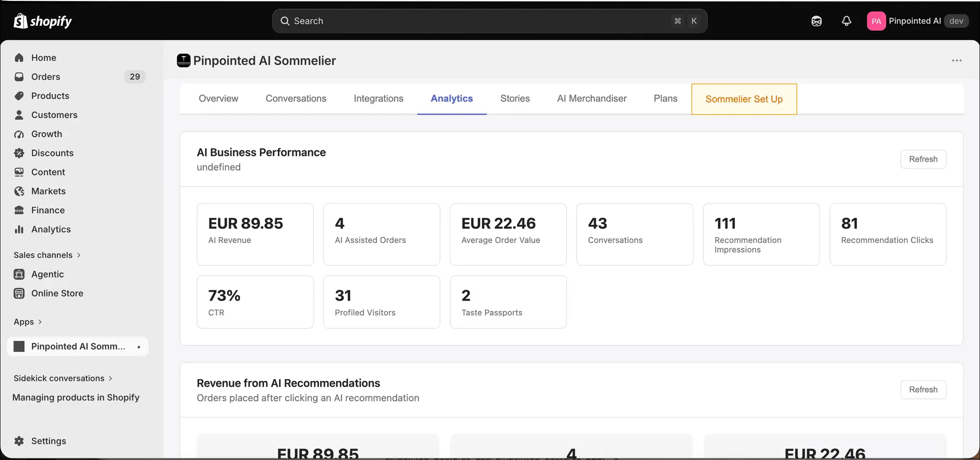
Task: Expand Sidekick conversations
Action: click(63, 378)
